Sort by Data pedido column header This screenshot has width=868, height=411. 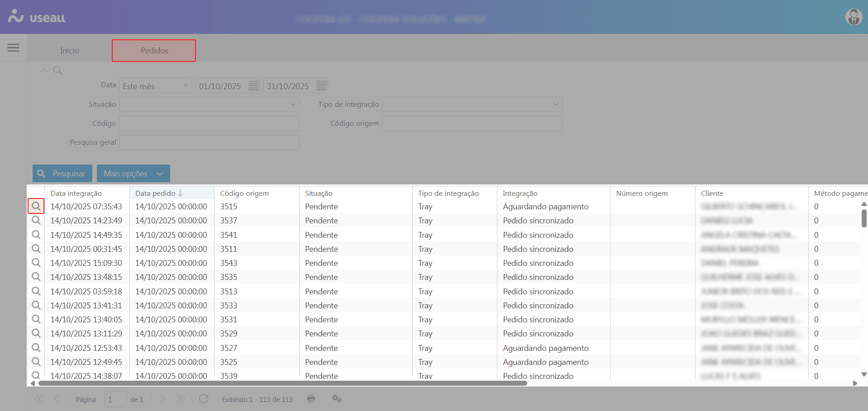click(x=155, y=193)
